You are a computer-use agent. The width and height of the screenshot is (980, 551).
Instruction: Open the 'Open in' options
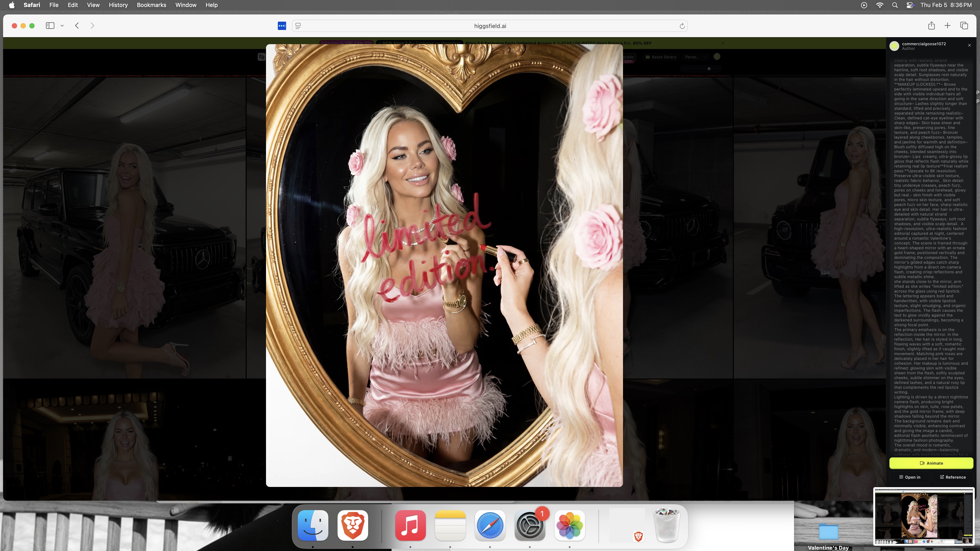pos(910,477)
